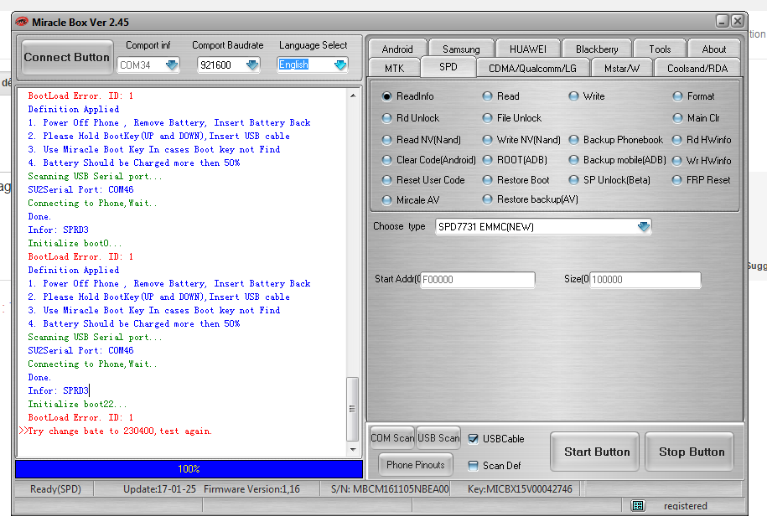Click the registered status label

(x=686, y=505)
